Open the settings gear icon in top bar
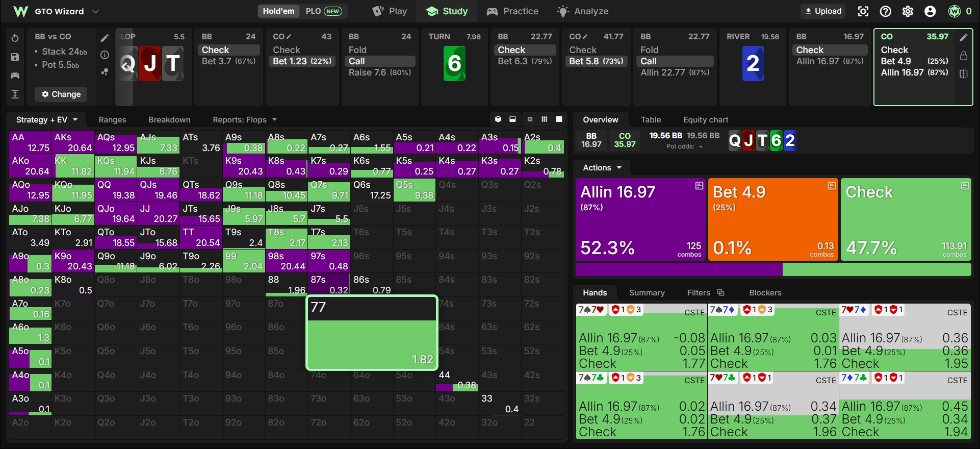Screen dimensions: 980x449 point(908,11)
